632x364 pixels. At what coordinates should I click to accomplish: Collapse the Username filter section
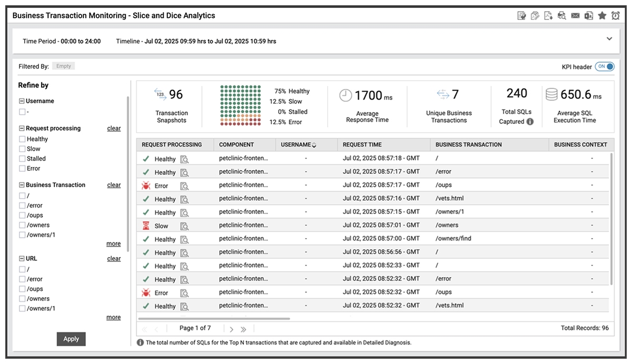coord(22,101)
